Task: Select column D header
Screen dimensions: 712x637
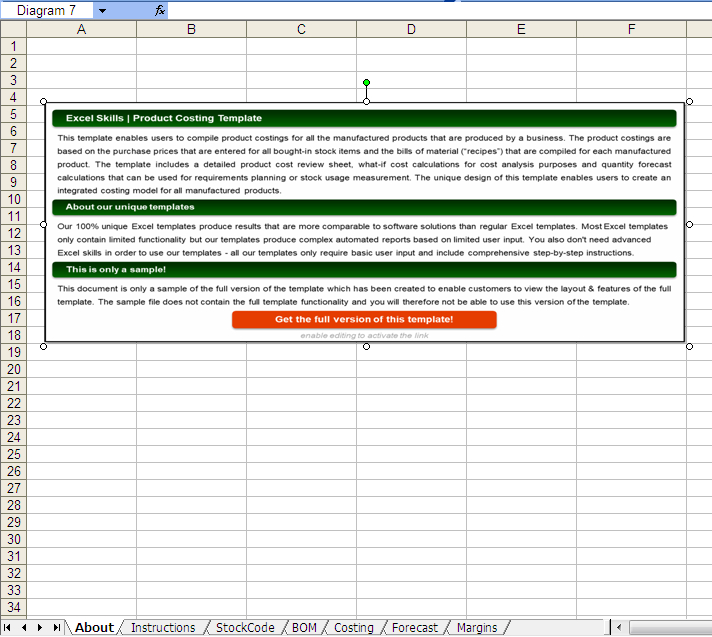Action: pos(411,29)
